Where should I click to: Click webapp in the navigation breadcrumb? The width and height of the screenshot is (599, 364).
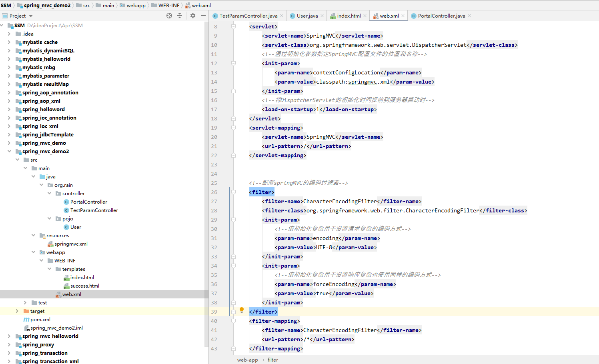point(136,5)
